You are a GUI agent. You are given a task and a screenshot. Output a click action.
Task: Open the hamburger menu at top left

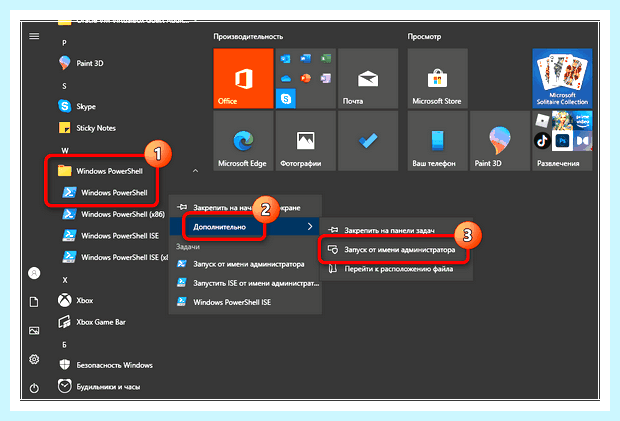(34, 36)
